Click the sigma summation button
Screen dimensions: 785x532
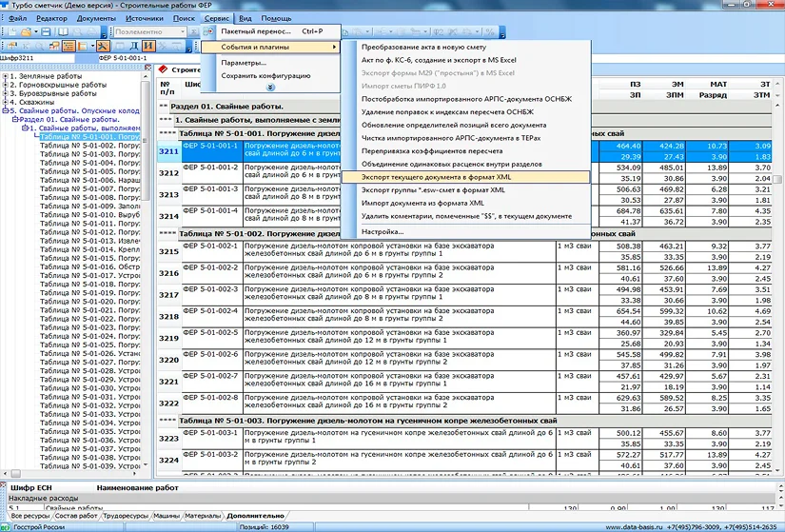[194, 32]
